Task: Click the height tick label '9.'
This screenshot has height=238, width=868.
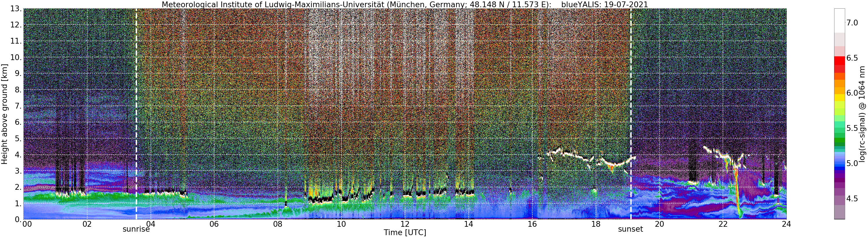Action: 18,73
